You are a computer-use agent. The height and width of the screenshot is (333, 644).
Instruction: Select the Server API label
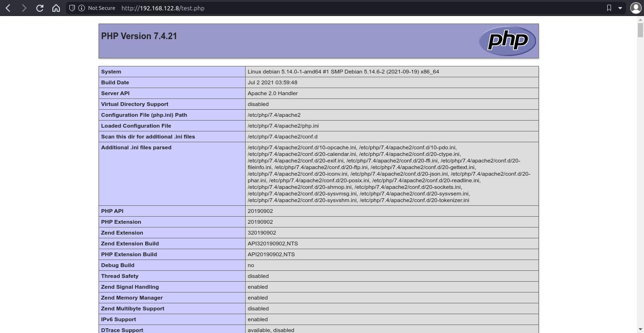pos(115,93)
